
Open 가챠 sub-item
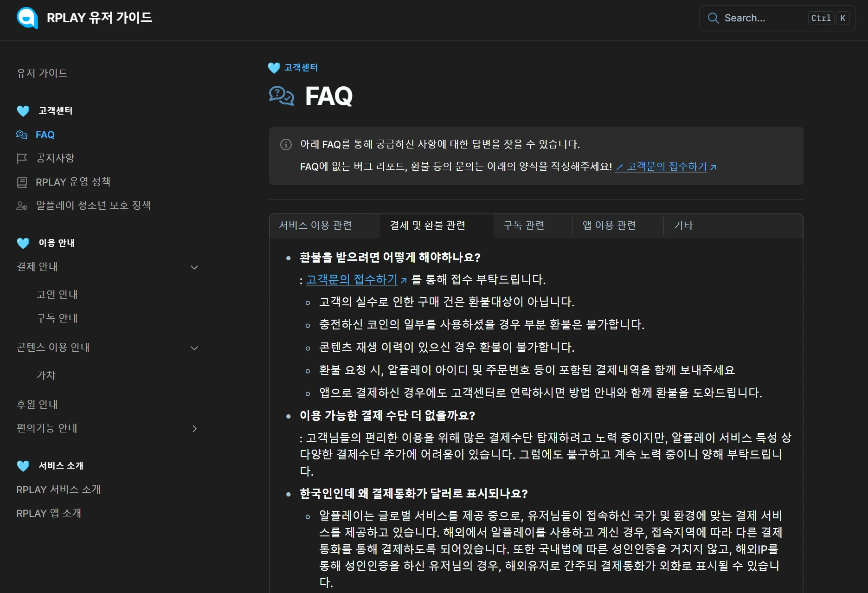[46, 375]
